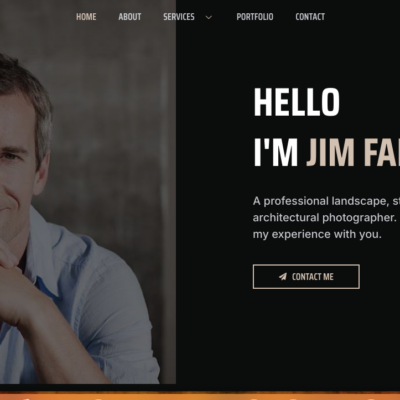
Task: Click the 'A professional landscape' text line
Action: pyautogui.click(x=326, y=201)
